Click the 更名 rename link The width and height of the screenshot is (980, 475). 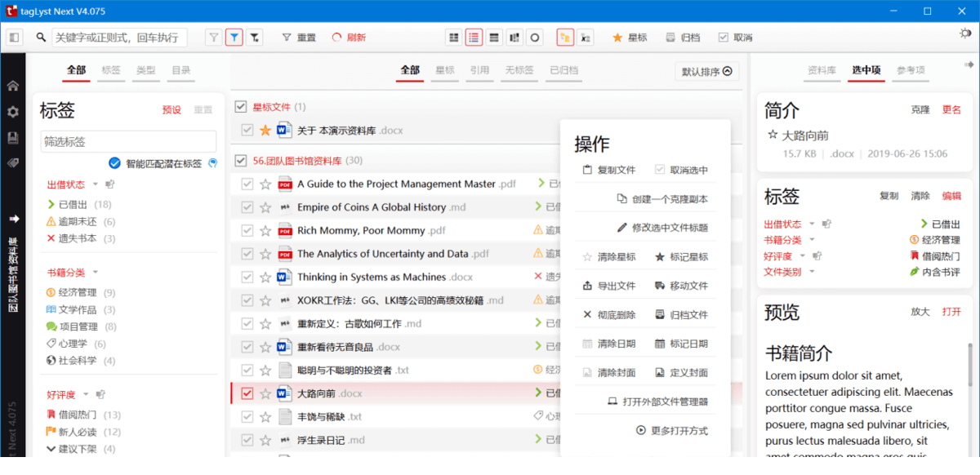[951, 110]
